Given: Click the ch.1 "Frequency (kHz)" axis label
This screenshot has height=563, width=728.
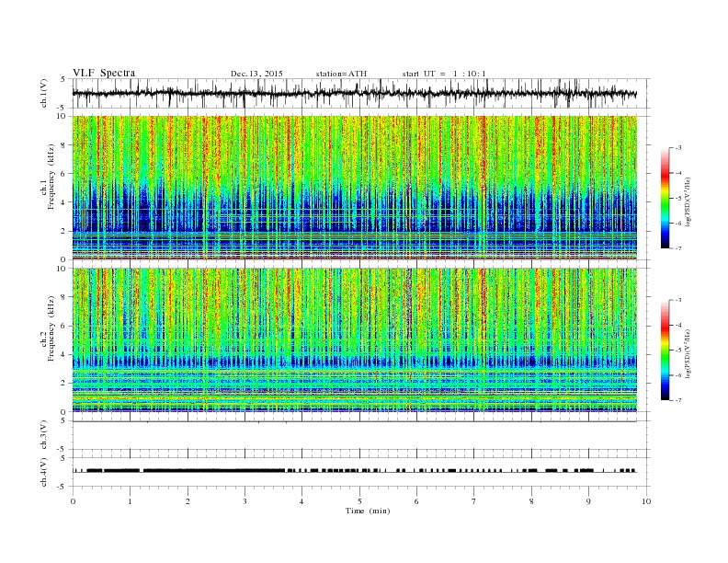Looking at the screenshot, I should pyautogui.click(x=51, y=177).
